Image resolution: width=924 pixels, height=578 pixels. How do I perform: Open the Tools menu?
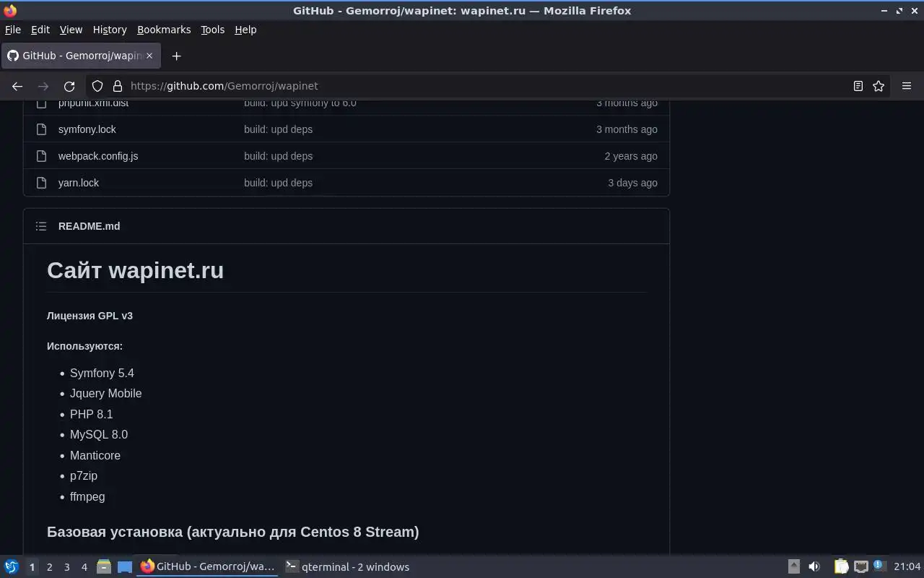click(212, 30)
